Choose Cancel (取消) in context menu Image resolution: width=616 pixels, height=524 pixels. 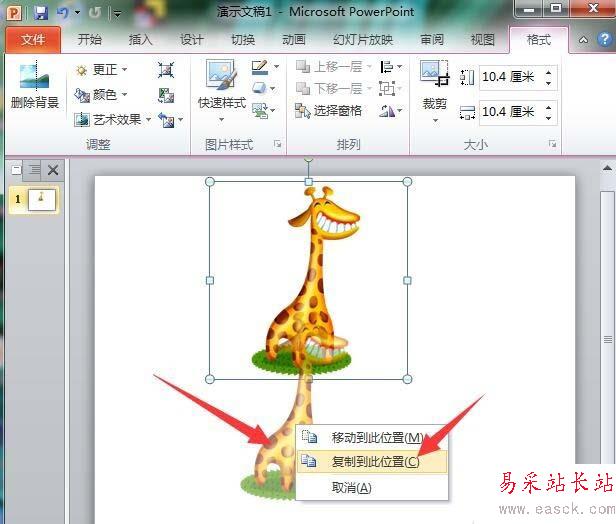tap(372, 487)
